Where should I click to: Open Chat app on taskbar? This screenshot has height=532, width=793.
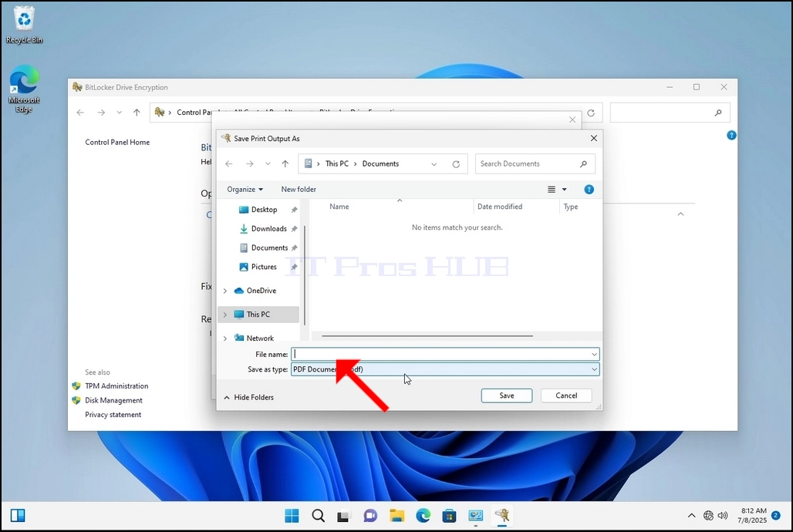(x=370, y=516)
